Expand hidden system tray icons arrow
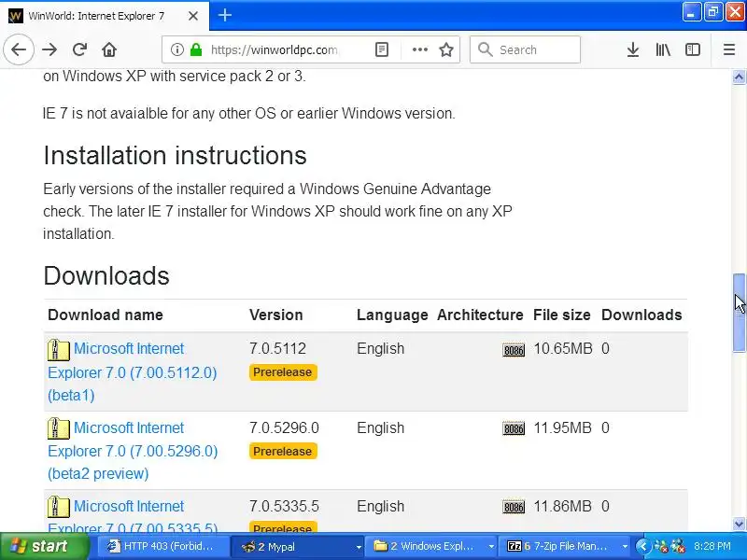 (x=642, y=547)
